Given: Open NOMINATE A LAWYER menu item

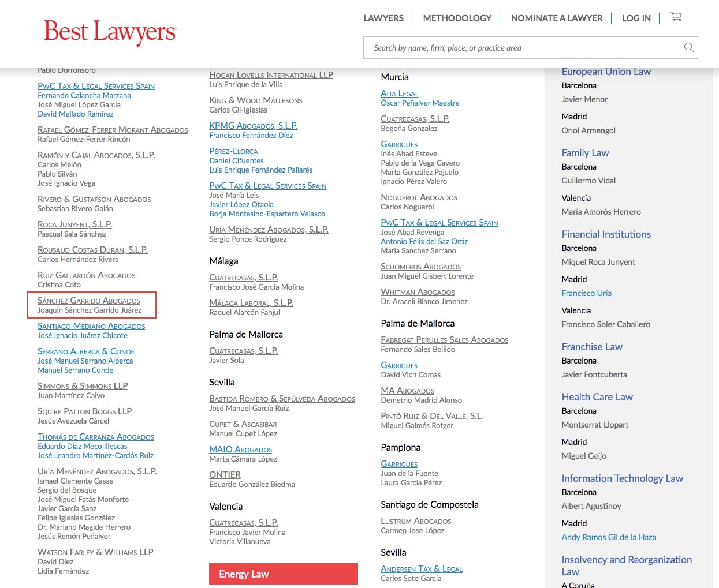Looking at the screenshot, I should point(557,18).
